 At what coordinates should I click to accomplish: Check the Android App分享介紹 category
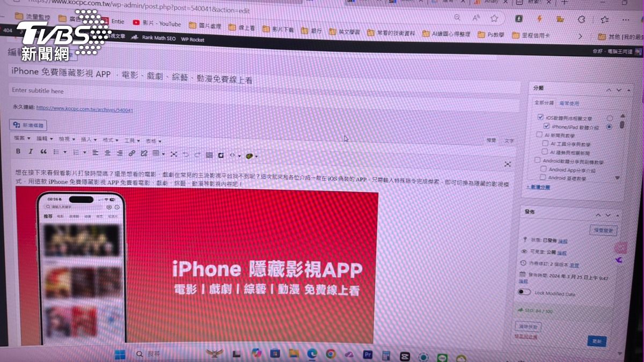(x=543, y=169)
